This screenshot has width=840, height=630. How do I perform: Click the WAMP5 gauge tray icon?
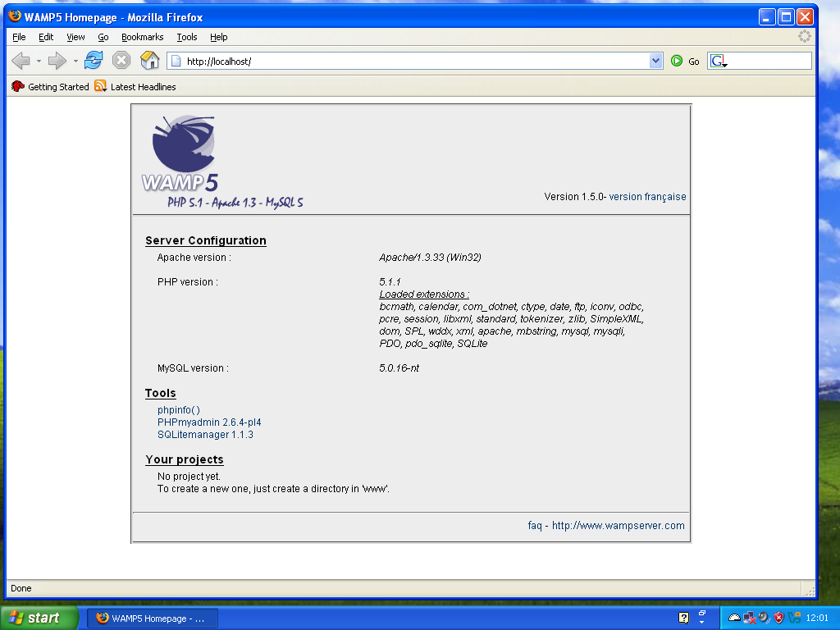734,618
